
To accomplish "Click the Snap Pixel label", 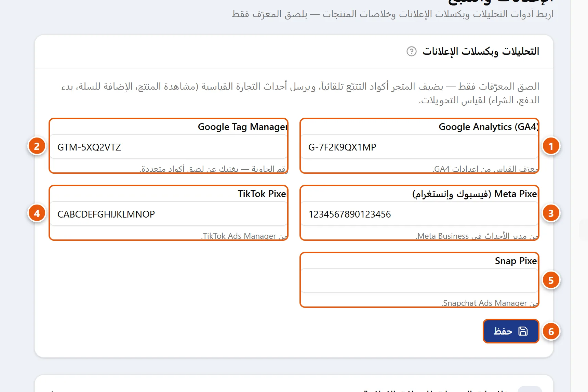I will tap(517, 261).
